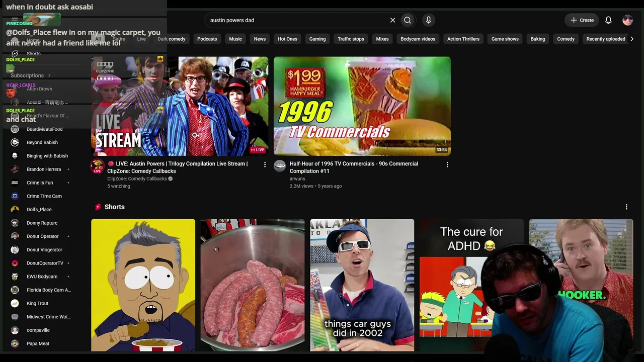Click the Crime Time Cam avatar icon
The image size is (644, 362).
click(x=15, y=196)
